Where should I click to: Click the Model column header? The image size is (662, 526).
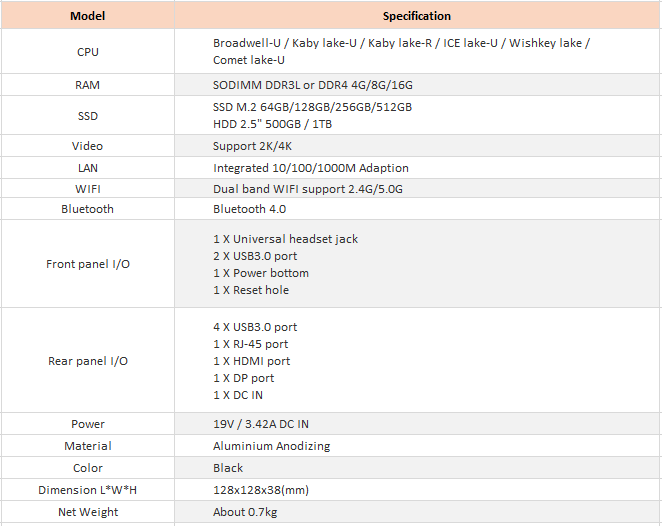pyautogui.click(x=87, y=16)
